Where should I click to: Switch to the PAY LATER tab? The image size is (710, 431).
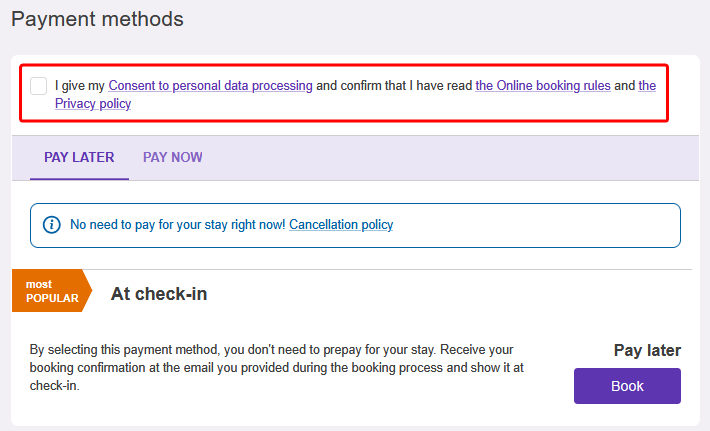[79, 157]
